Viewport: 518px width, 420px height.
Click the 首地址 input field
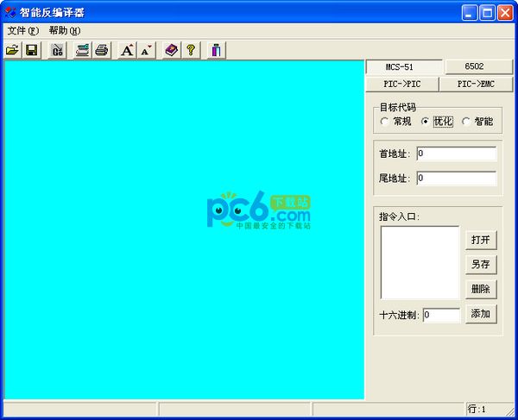(x=456, y=154)
